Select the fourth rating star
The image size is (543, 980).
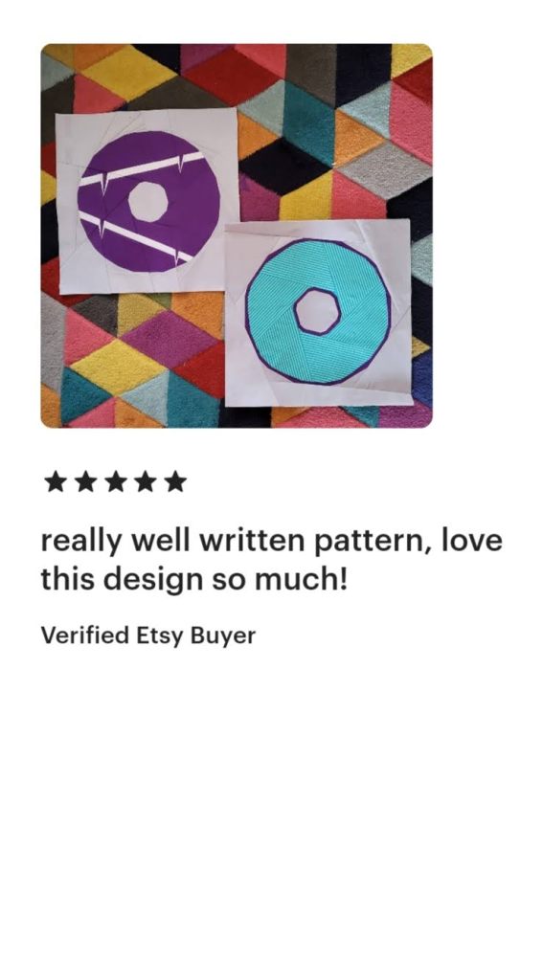146,482
